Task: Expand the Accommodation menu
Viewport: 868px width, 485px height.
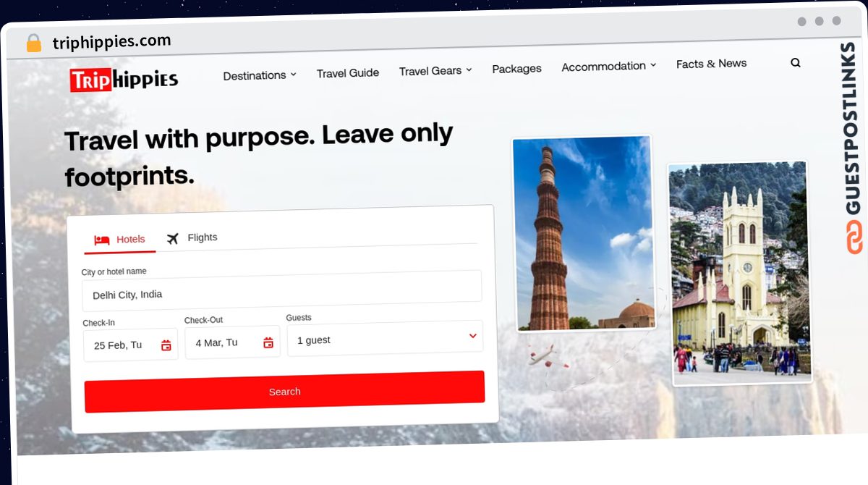Action: click(609, 66)
